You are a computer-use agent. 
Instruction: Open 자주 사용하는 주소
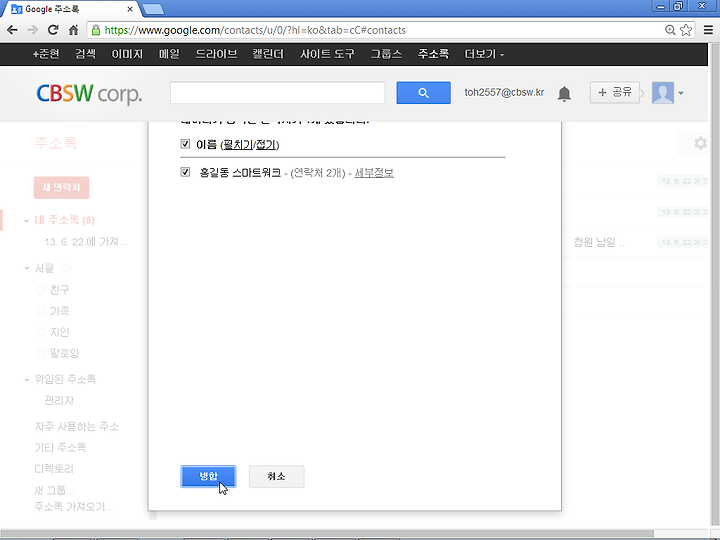coord(76,427)
